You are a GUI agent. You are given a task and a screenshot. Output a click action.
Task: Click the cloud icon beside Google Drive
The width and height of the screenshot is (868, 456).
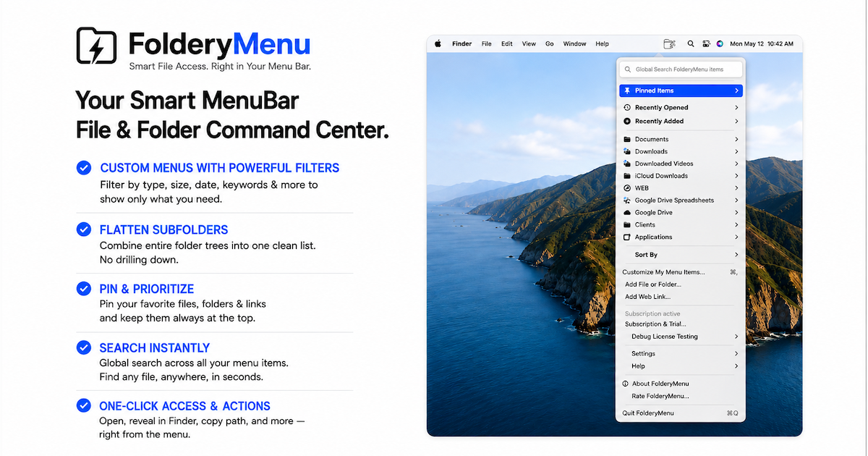pos(627,213)
